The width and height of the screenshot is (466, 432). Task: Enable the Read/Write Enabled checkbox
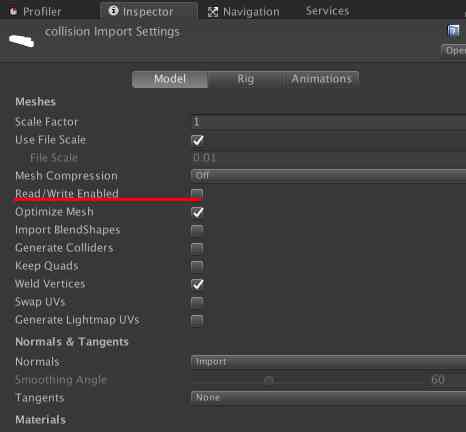click(197, 194)
